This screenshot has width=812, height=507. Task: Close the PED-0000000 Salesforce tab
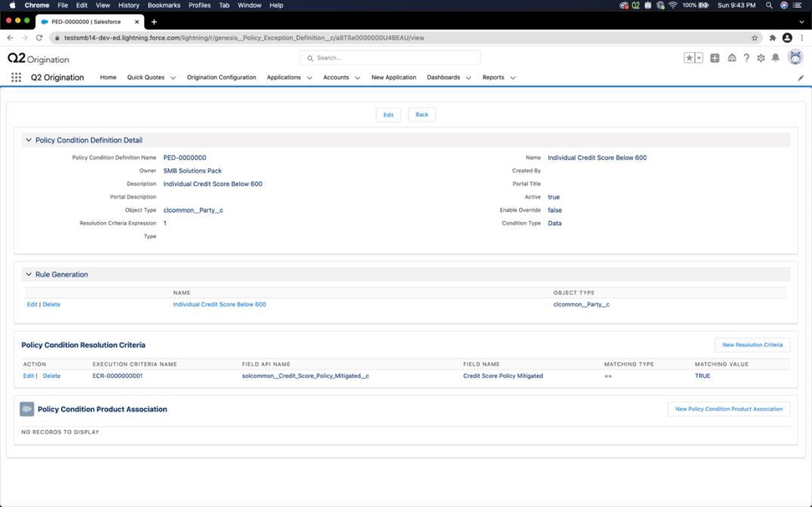(137, 22)
